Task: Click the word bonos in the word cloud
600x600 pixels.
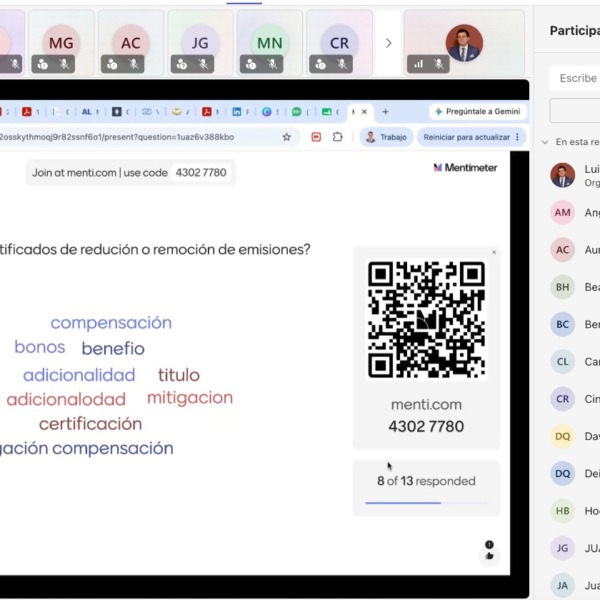Action: 40,347
